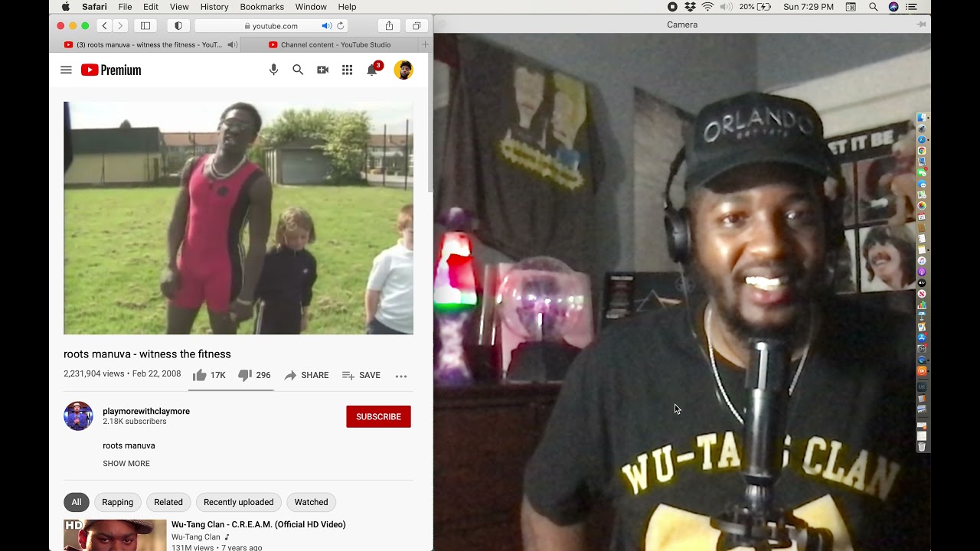Mute tab audio in address bar
This screenshot has width=980, height=551.
coord(326,26)
